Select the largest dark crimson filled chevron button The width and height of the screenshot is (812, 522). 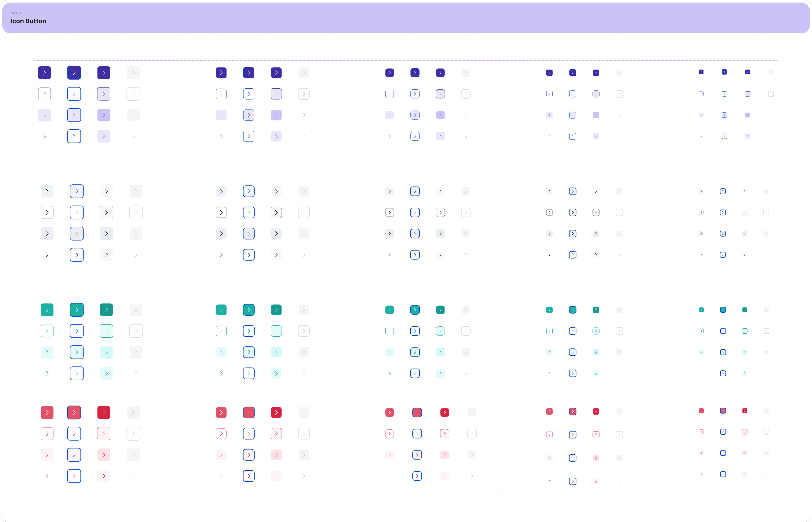coord(104,412)
